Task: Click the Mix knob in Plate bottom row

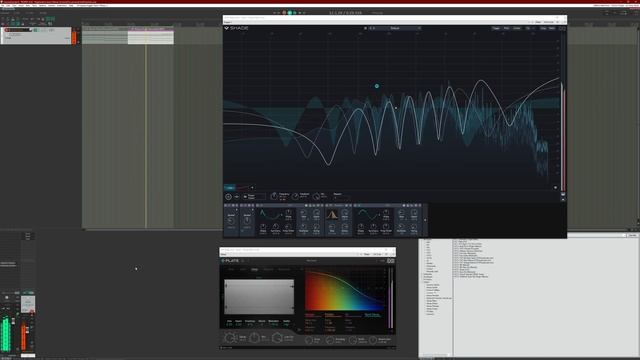Action: (x=254, y=338)
